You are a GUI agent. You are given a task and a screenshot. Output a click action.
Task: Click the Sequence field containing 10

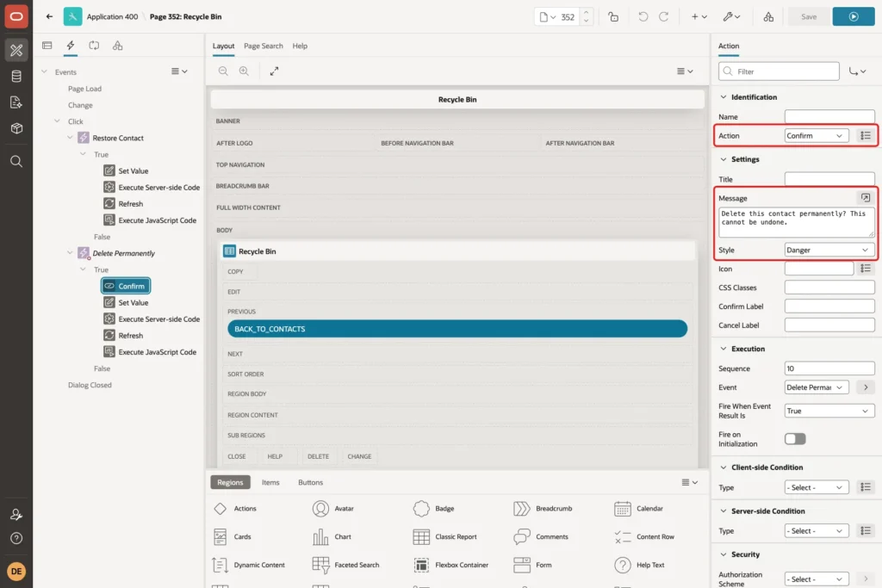[829, 368]
